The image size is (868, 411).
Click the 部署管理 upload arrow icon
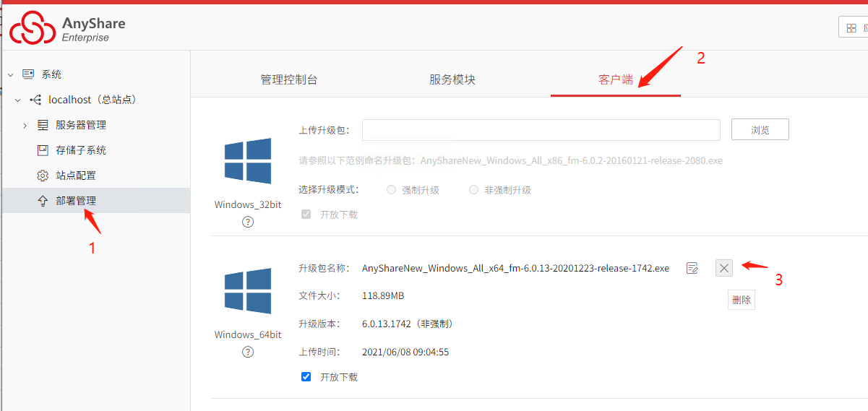(43, 201)
